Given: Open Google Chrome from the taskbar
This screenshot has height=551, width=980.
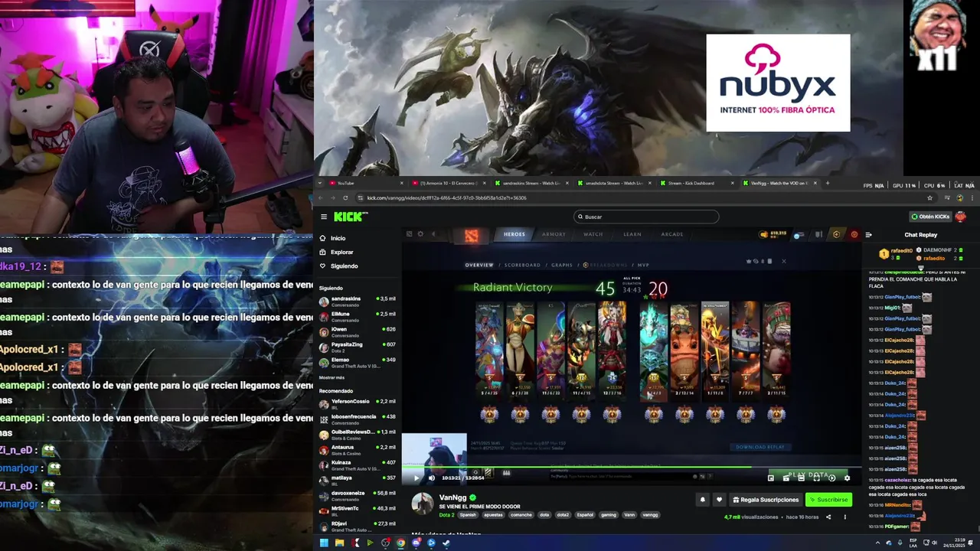Looking at the screenshot, I should click(400, 543).
